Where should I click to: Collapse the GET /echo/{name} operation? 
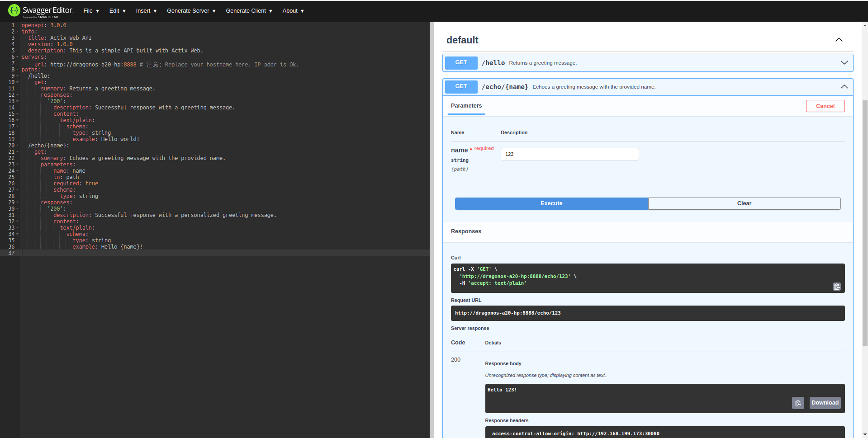[x=844, y=87]
